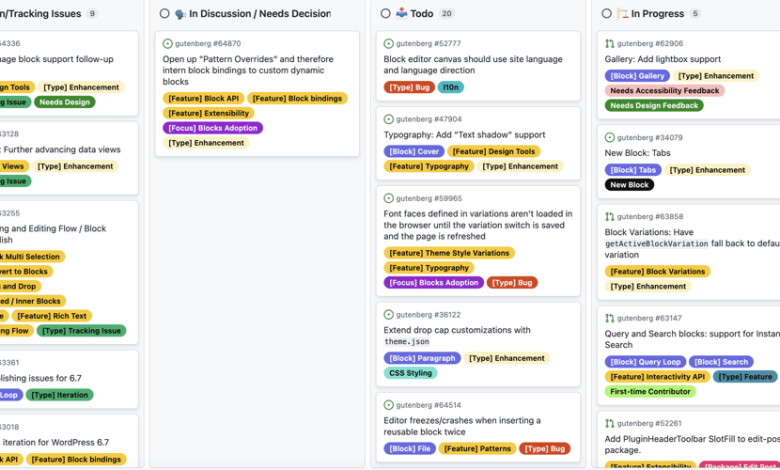780x470 pixels.
Task: Click '[Block] Paragraph' label
Action: click(x=422, y=359)
